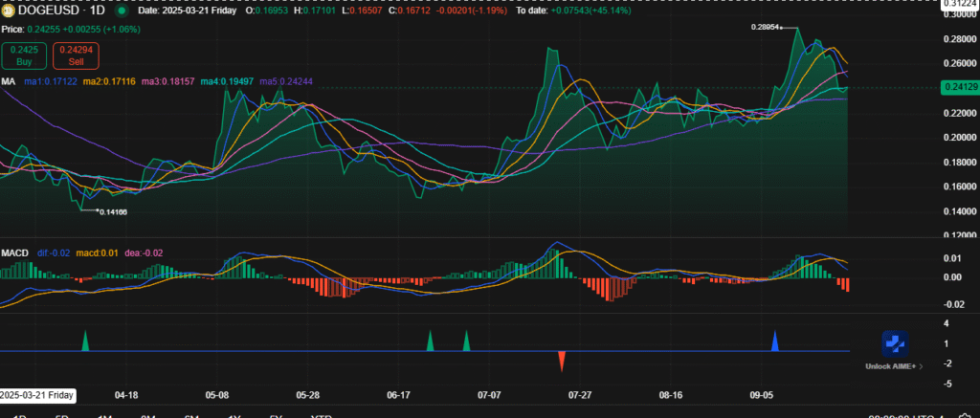This screenshot has width=980, height=418.
Task: Select the ma4:0.19497 legend entry
Action: point(227,82)
